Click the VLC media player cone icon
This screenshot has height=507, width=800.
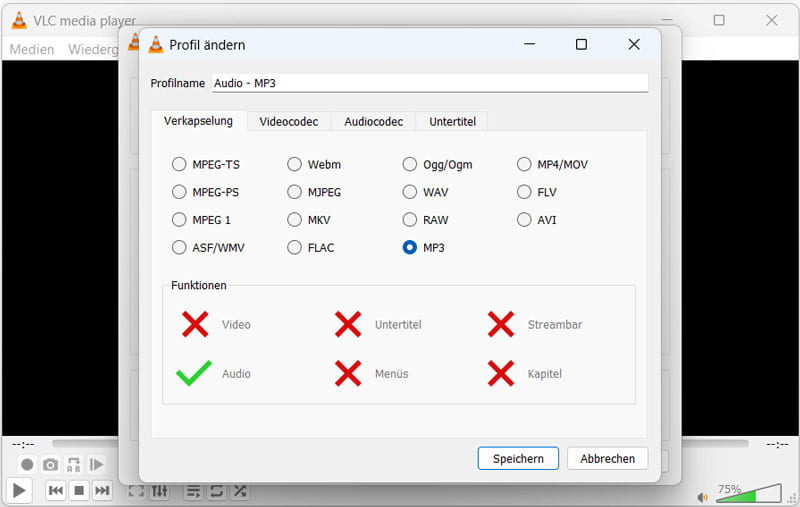point(19,20)
